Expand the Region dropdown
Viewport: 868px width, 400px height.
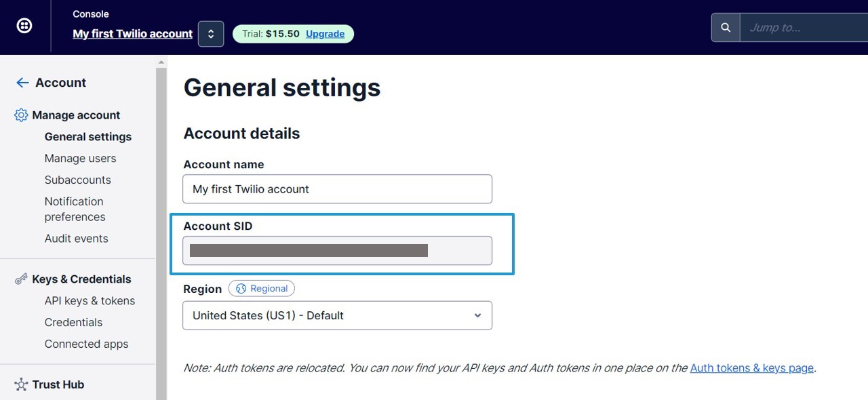[x=337, y=315]
